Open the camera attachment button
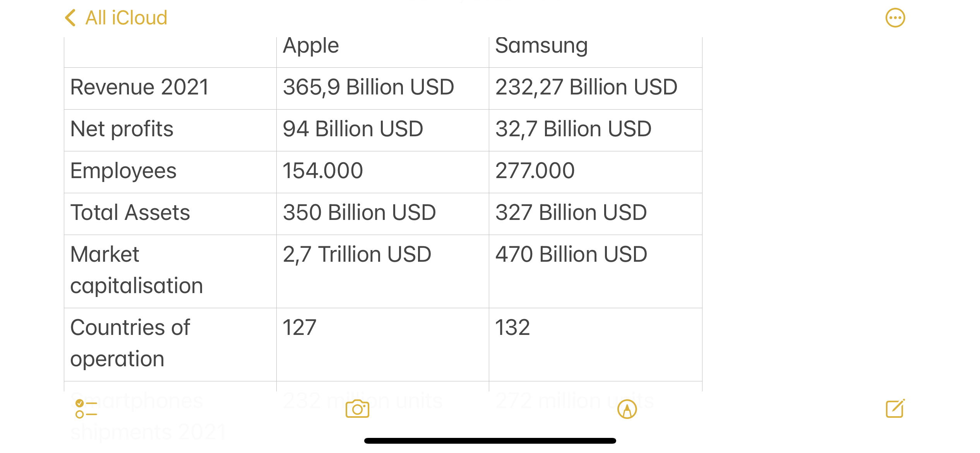 click(357, 409)
